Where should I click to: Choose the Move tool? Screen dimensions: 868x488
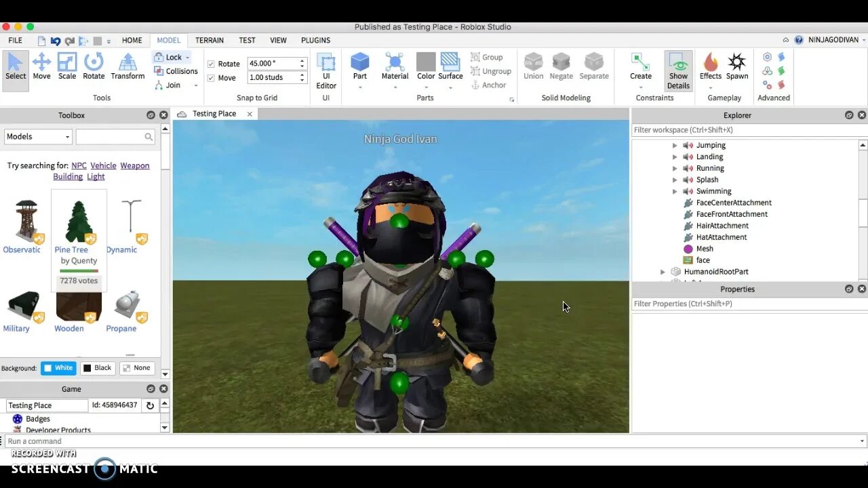(x=41, y=67)
